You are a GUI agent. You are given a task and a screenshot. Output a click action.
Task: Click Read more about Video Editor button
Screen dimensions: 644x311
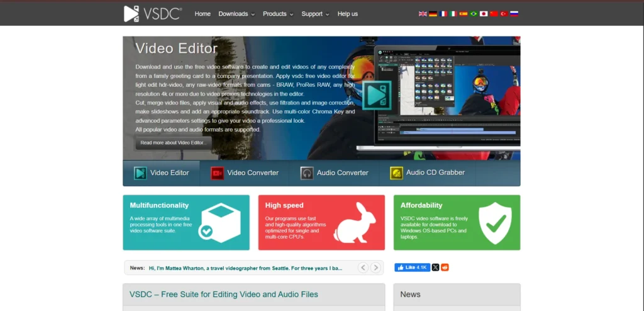pyautogui.click(x=174, y=143)
